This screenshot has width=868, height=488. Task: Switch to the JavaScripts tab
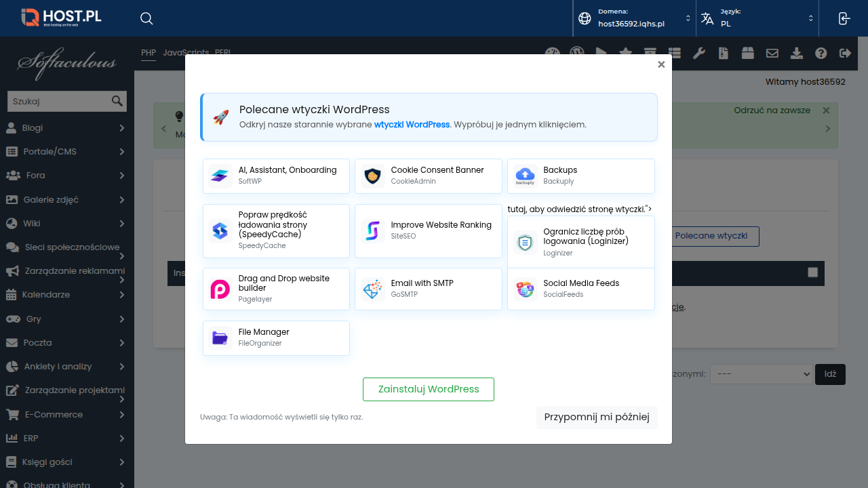(x=186, y=52)
